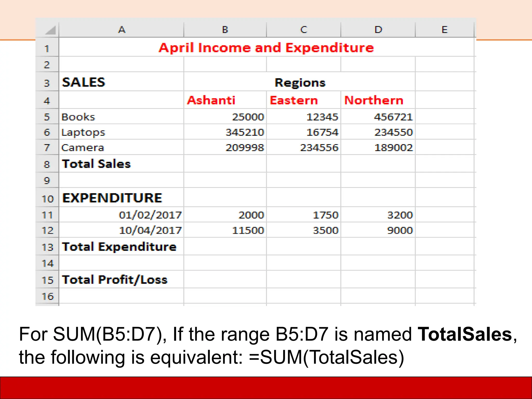Select cell with value 456721
The height and width of the screenshot is (399, 532).
pyautogui.click(x=378, y=116)
